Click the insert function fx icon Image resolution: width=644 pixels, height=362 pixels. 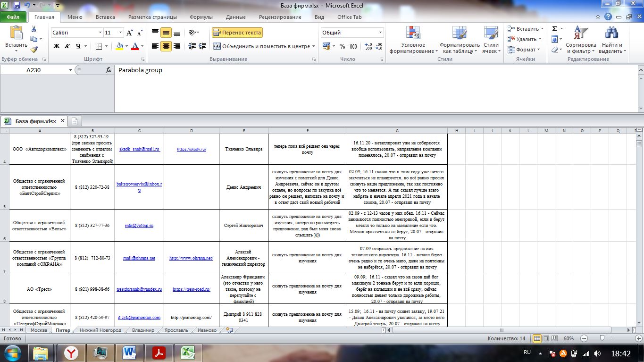108,70
